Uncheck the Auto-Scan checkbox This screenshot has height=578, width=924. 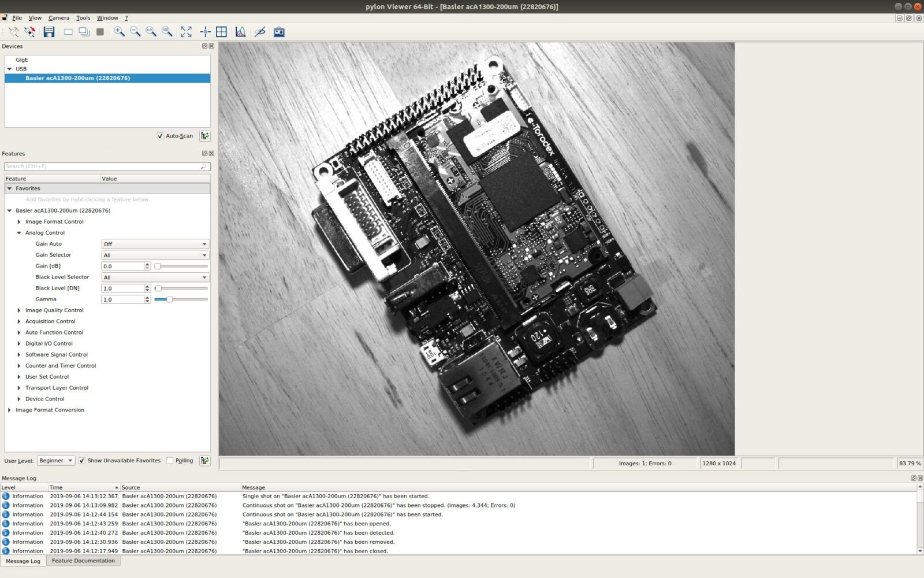point(160,136)
